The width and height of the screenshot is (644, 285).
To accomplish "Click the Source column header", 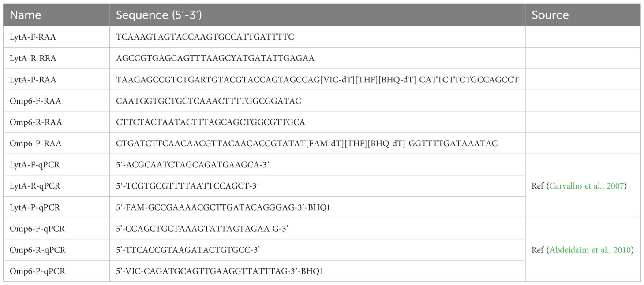I will 550,15.
